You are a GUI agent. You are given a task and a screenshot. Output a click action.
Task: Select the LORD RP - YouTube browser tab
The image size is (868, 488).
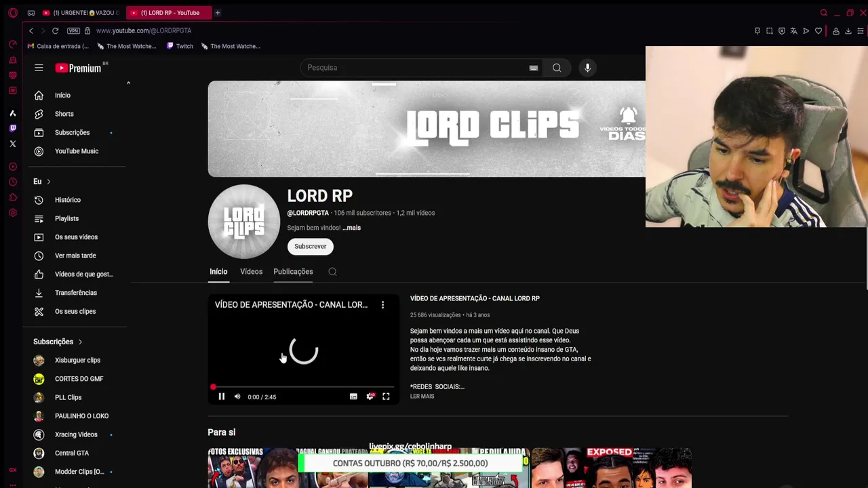[169, 13]
